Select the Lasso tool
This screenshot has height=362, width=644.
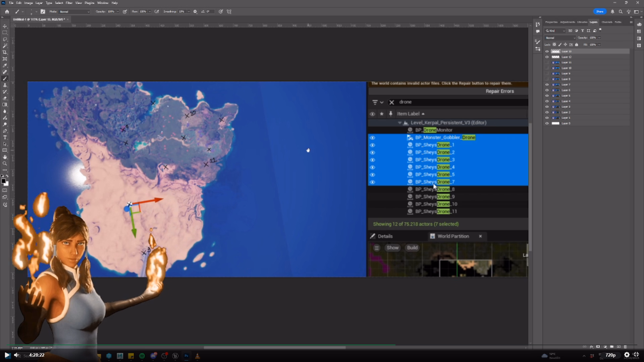(x=5, y=39)
